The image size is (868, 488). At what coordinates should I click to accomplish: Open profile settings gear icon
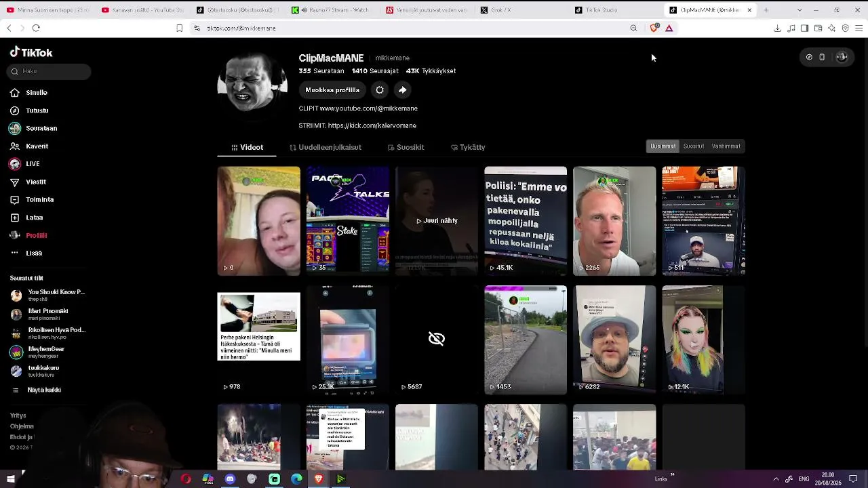(x=380, y=90)
